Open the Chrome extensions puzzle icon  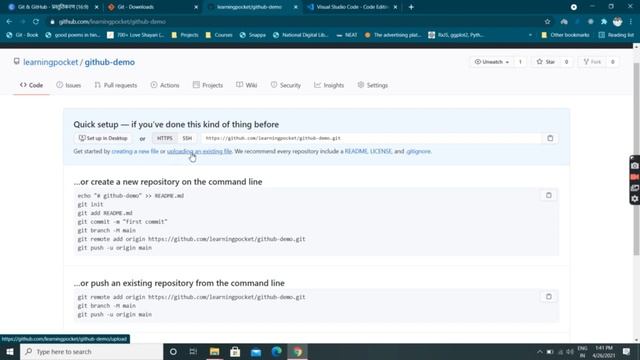point(604,22)
